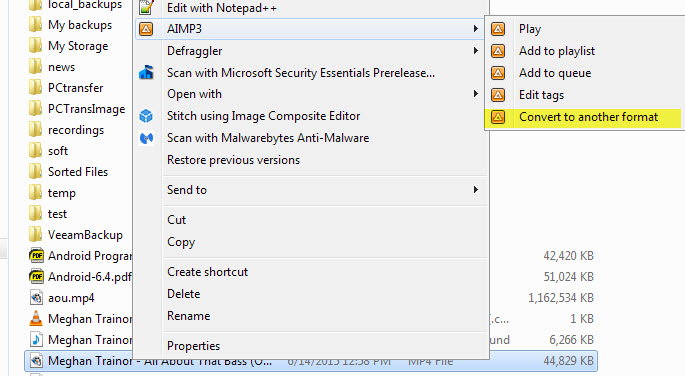The image size is (685, 376).
Task: Select the local_backups folder name
Action: (85, 4)
